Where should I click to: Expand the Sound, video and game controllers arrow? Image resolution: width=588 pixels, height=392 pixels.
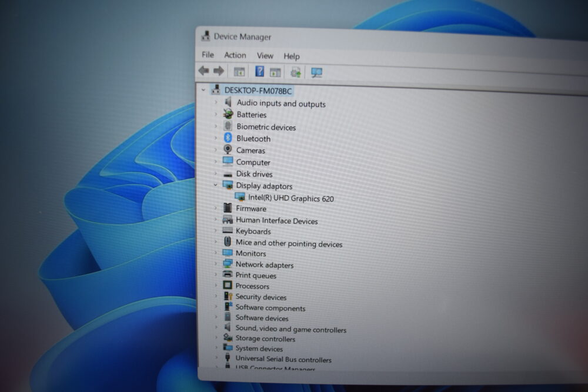216,327
